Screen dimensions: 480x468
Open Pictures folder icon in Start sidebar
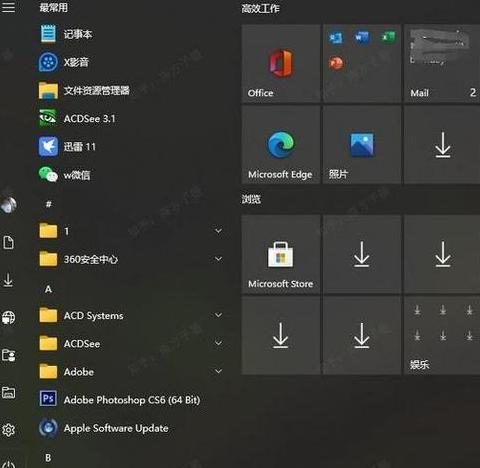8,392
